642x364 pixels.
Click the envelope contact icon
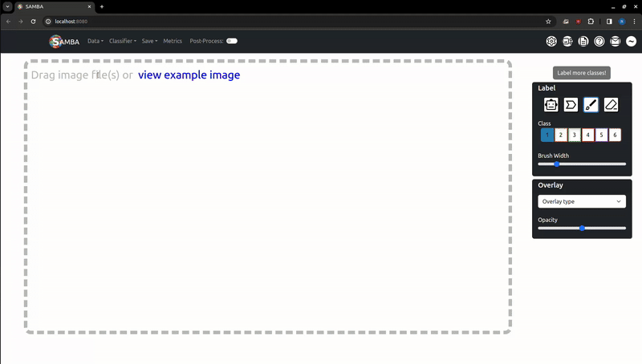pyautogui.click(x=616, y=41)
